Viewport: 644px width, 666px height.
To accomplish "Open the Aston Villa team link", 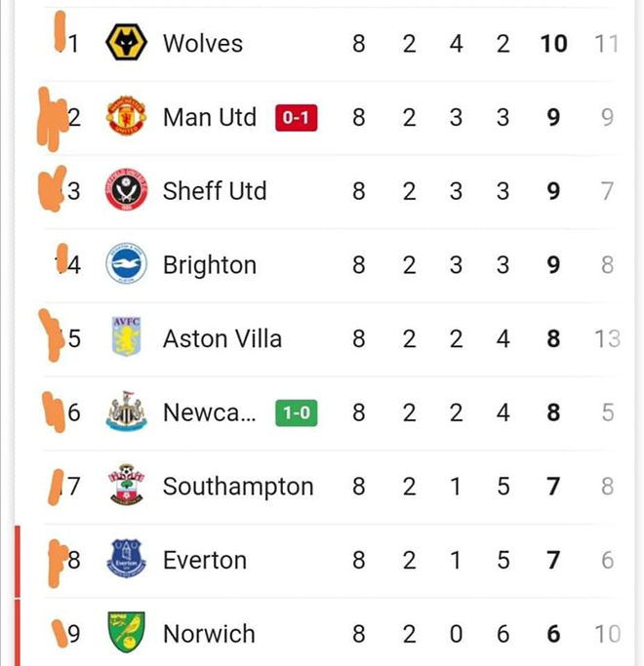I will (x=222, y=338).
